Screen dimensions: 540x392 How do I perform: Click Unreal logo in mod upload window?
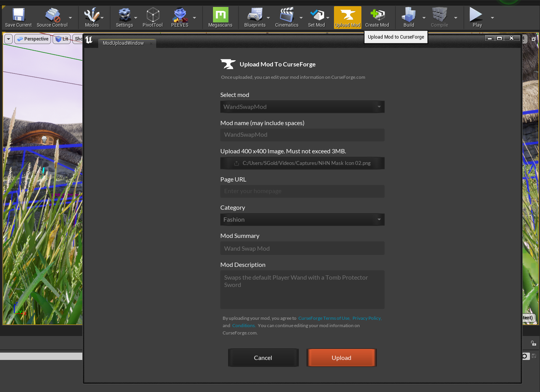(x=89, y=40)
